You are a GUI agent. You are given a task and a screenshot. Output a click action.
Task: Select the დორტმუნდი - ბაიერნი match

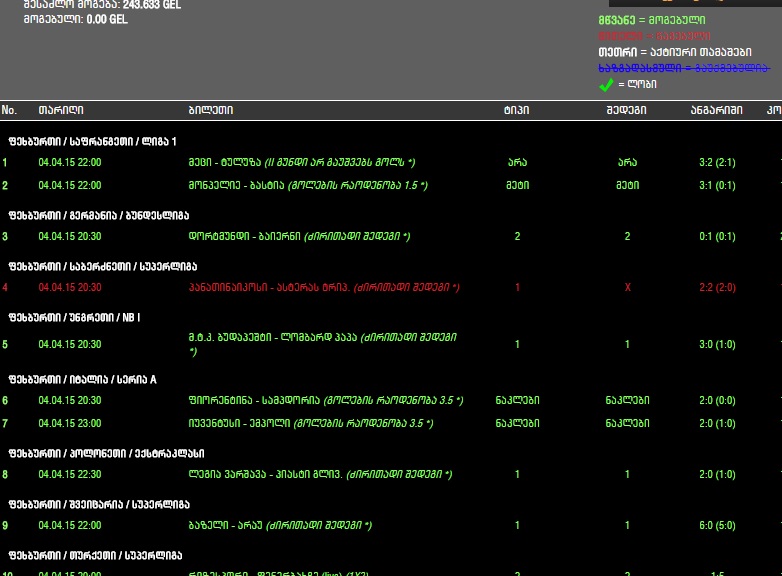click(299, 237)
